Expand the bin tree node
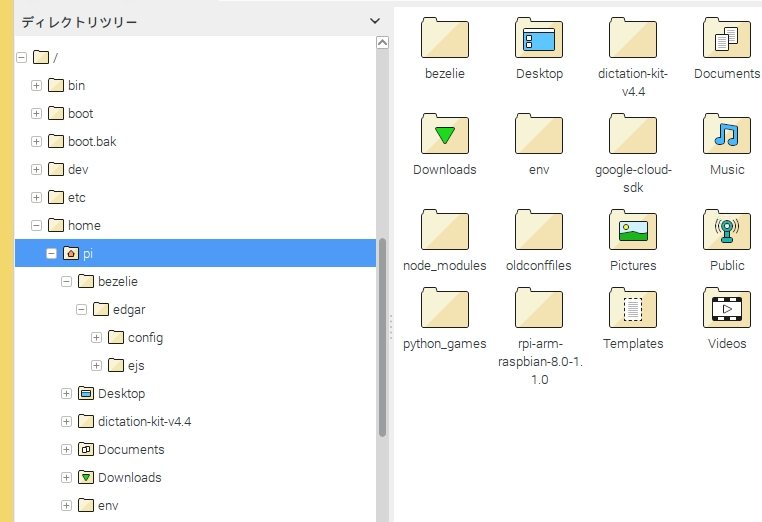 [37, 86]
